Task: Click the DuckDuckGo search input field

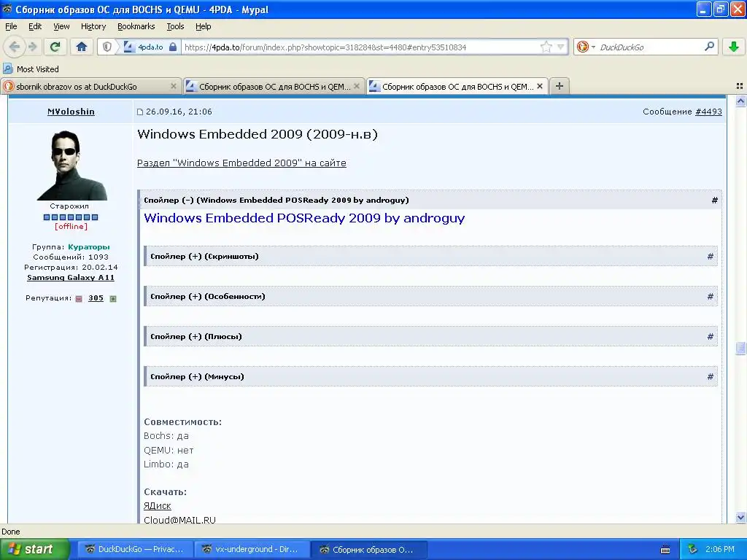Action: [x=650, y=47]
